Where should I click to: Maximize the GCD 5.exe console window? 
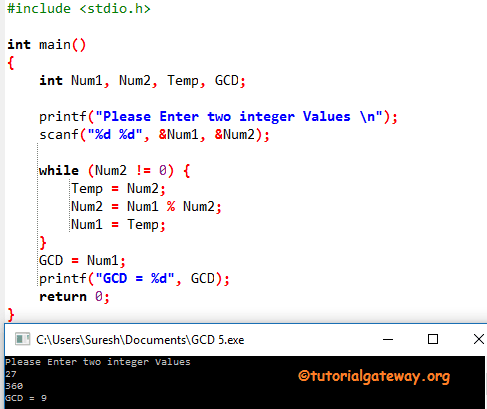coord(433,339)
